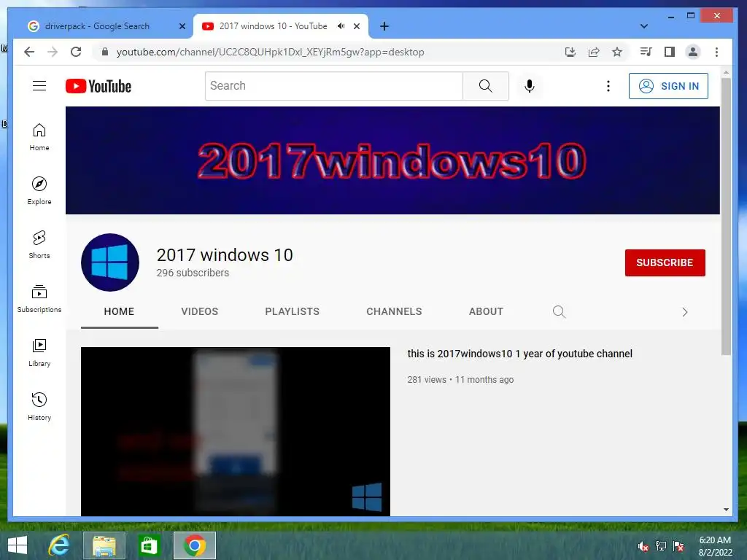
Task: Reload the page
Action: pos(76,52)
